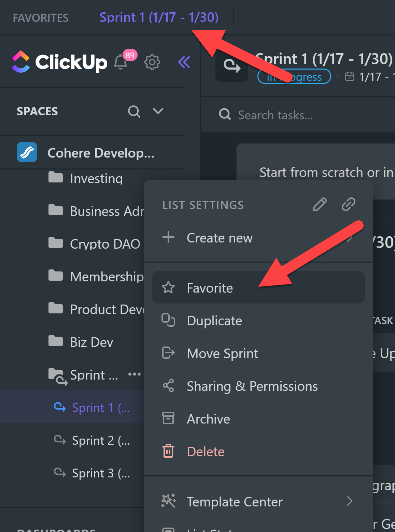Collapse the sidebar with double chevron
The image size is (395, 532).
click(184, 62)
